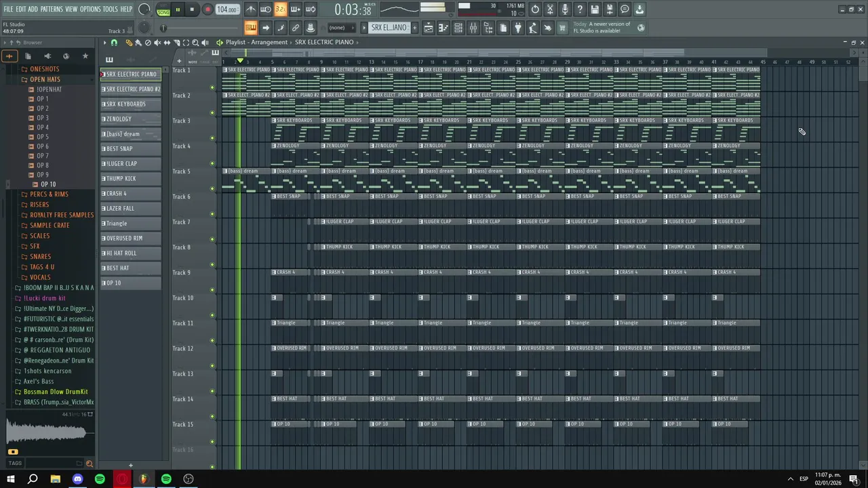Click the tempo 104.000 field
The width and height of the screenshot is (868, 488).
tap(226, 9)
